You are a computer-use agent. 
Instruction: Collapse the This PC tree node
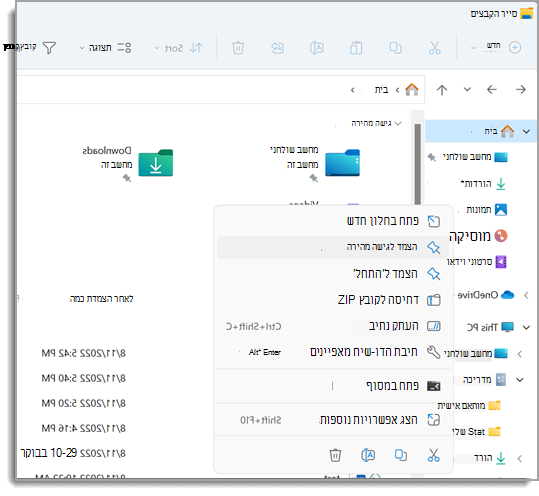click(526, 327)
